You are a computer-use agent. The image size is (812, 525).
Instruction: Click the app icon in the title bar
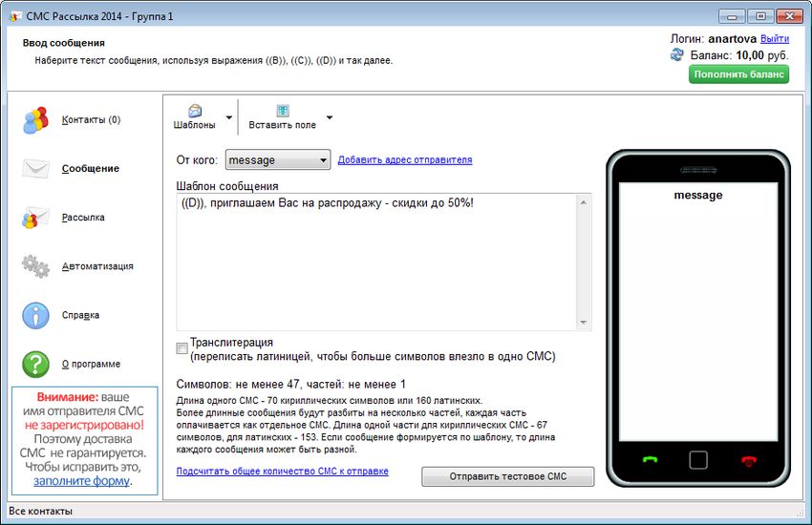point(15,16)
